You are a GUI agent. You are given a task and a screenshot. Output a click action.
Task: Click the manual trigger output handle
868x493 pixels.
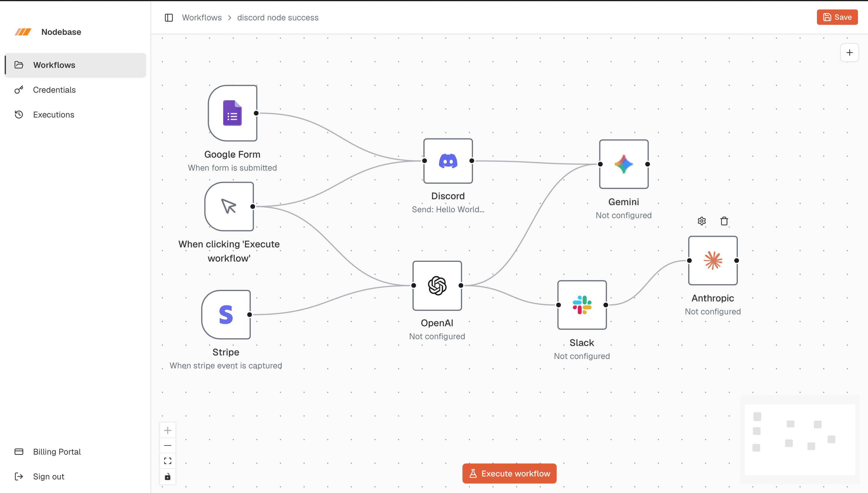point(253,207)
